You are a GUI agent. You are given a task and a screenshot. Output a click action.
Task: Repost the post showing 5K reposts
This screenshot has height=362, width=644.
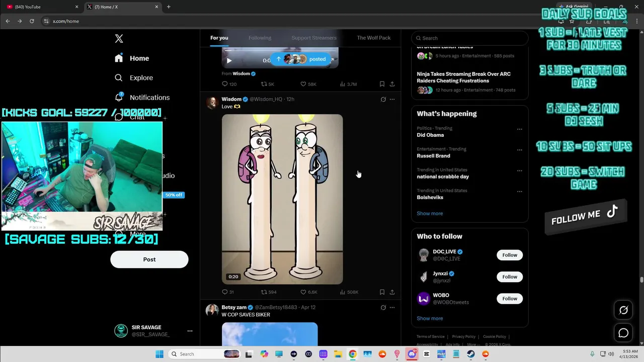267,84
